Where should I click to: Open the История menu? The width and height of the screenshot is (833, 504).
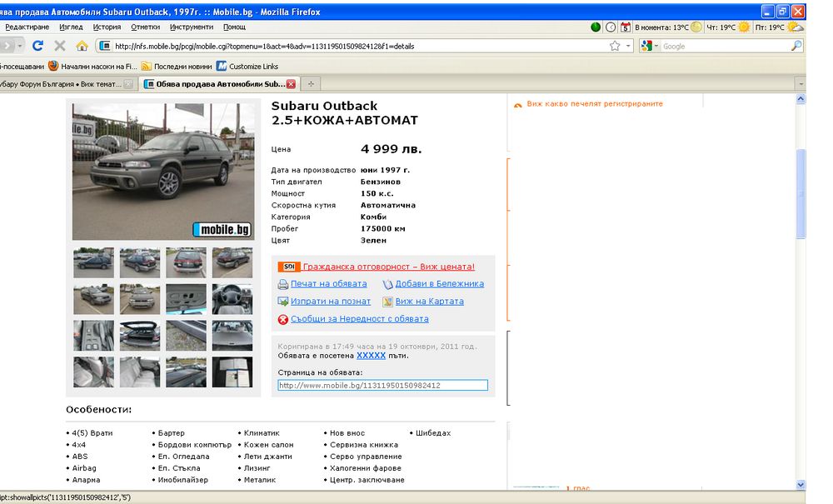(x=107, y=27)
